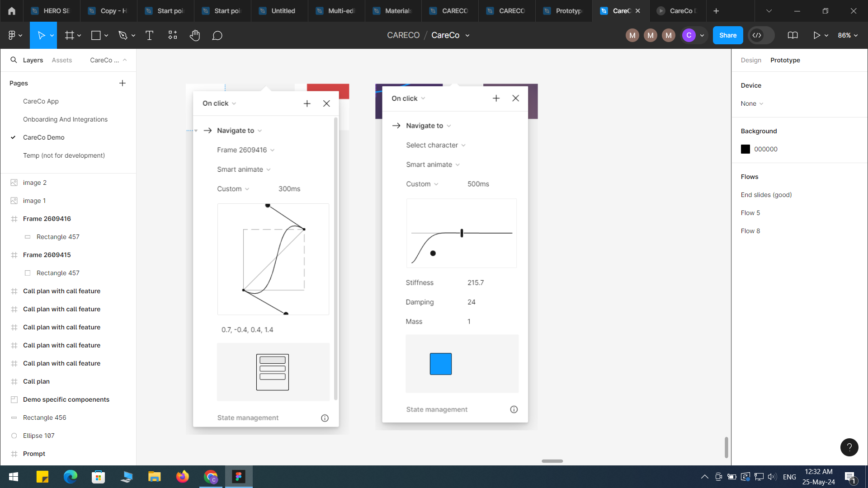
Task: Close the right interaction panel
Action: click(515, 98)
